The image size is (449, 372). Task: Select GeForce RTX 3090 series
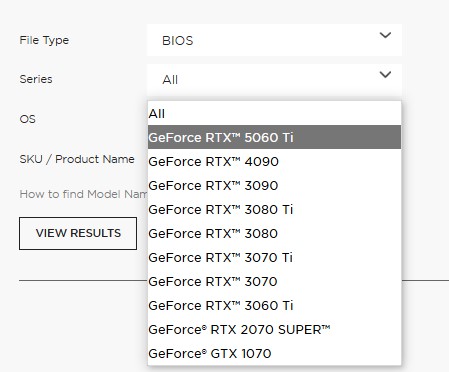[274, 186]
